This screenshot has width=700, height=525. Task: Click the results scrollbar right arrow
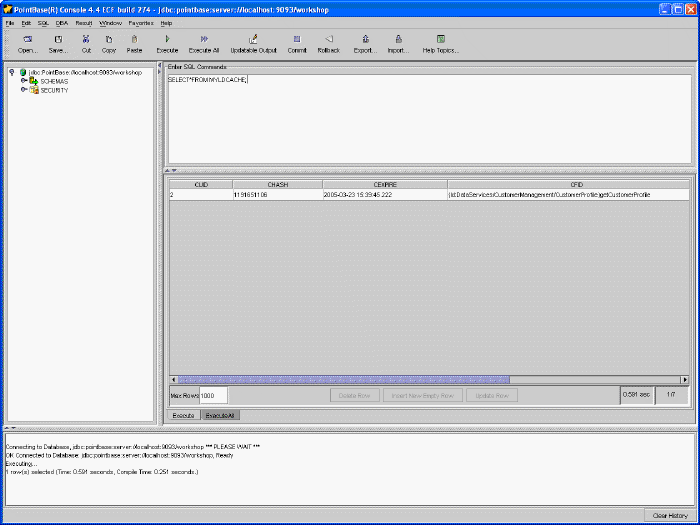[x=685, y=380]
